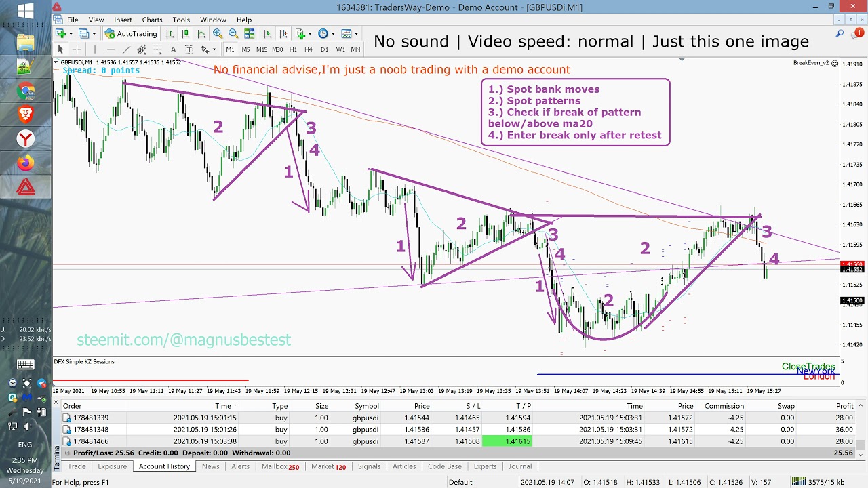Open the Profiles window icon
Image resolution: width=868 pixels, height=488 pixels.
tap(83, 33)
